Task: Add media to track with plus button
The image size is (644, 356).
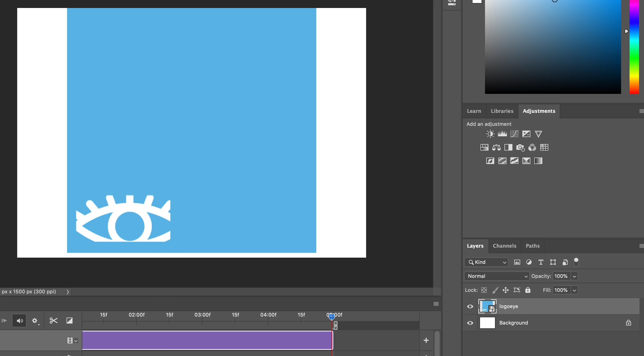Action: pos(426,340)
